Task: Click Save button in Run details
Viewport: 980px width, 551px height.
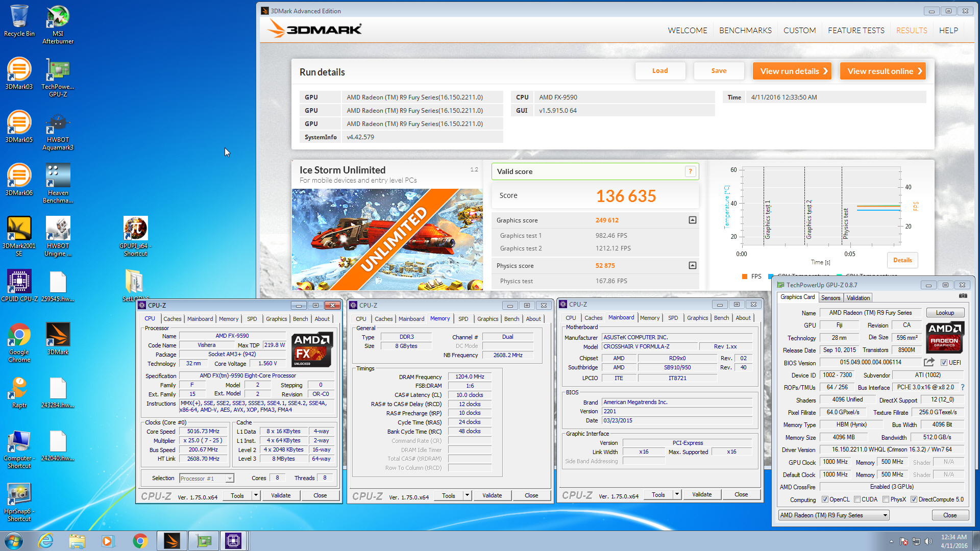Action: tap(719, 71)
